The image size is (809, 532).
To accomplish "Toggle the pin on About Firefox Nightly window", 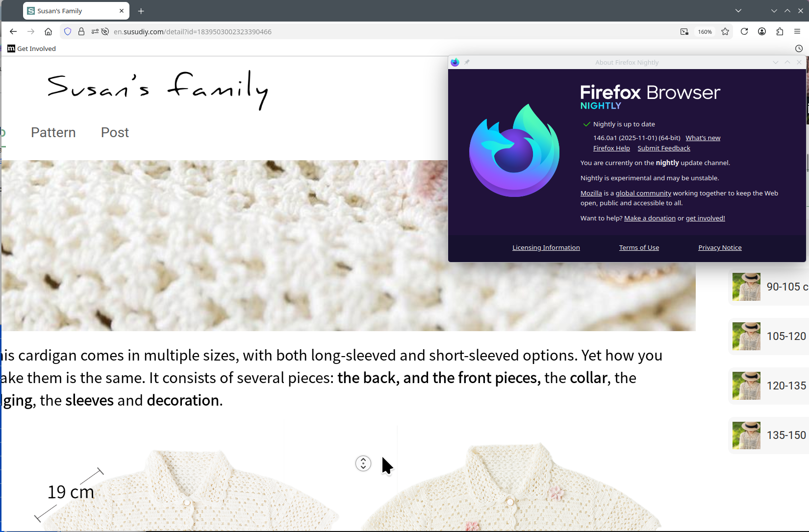I will click(x=467, y=62).
